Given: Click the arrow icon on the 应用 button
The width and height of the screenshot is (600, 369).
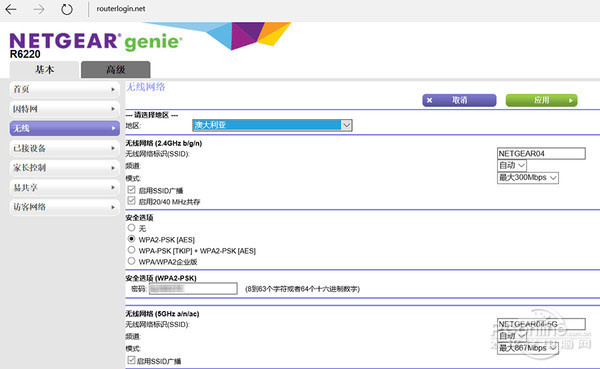Looking at the screenshot, I should pos(571,100).
